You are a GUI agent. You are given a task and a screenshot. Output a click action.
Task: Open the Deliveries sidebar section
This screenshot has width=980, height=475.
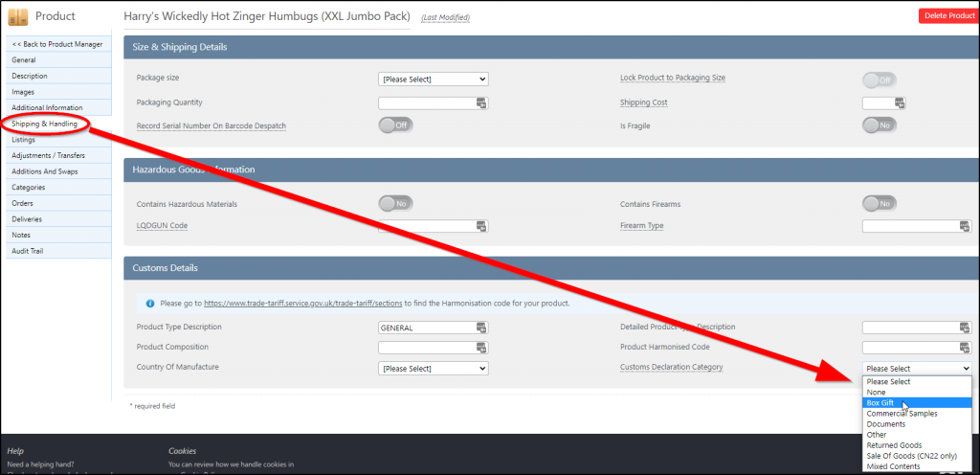58,219
